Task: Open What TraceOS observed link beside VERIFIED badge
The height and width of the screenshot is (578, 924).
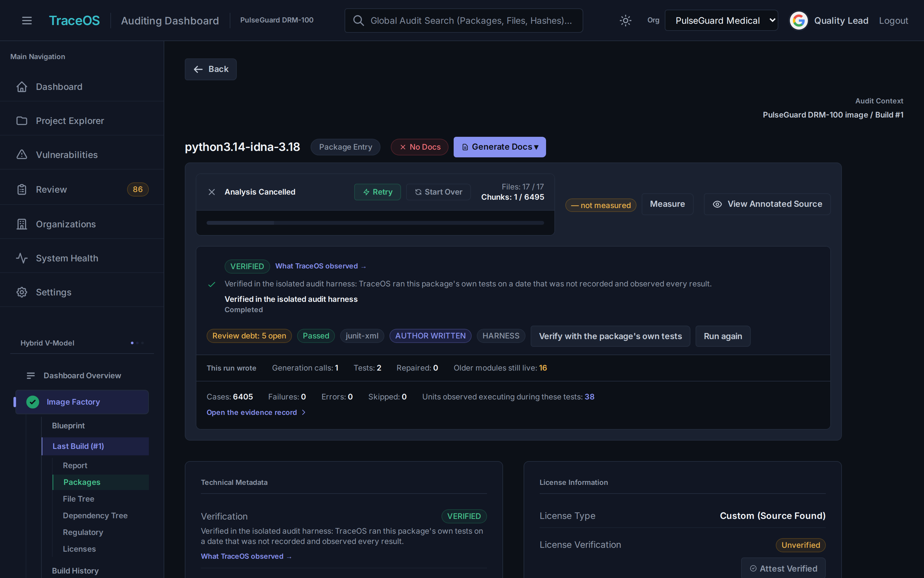Action: click(320, 266)
